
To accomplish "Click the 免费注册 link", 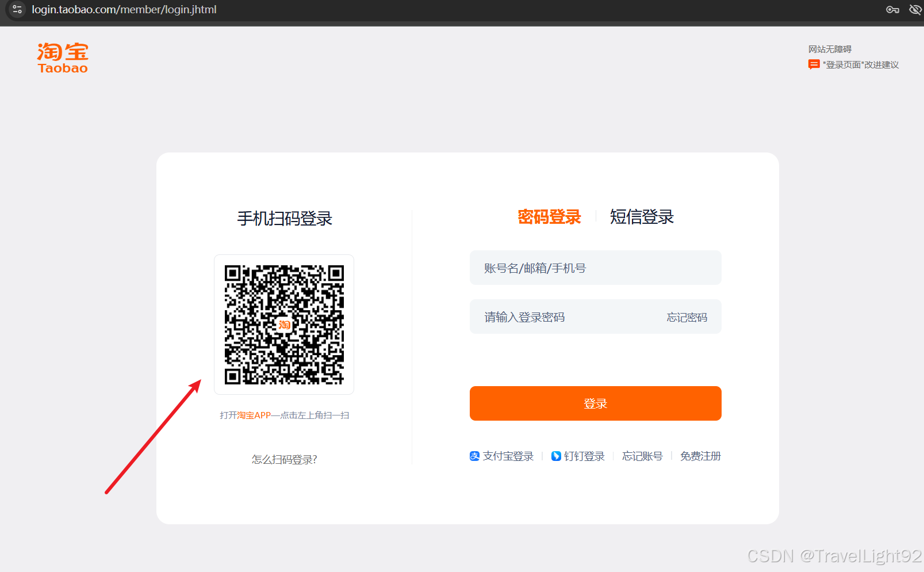I will tap(700, 456).
